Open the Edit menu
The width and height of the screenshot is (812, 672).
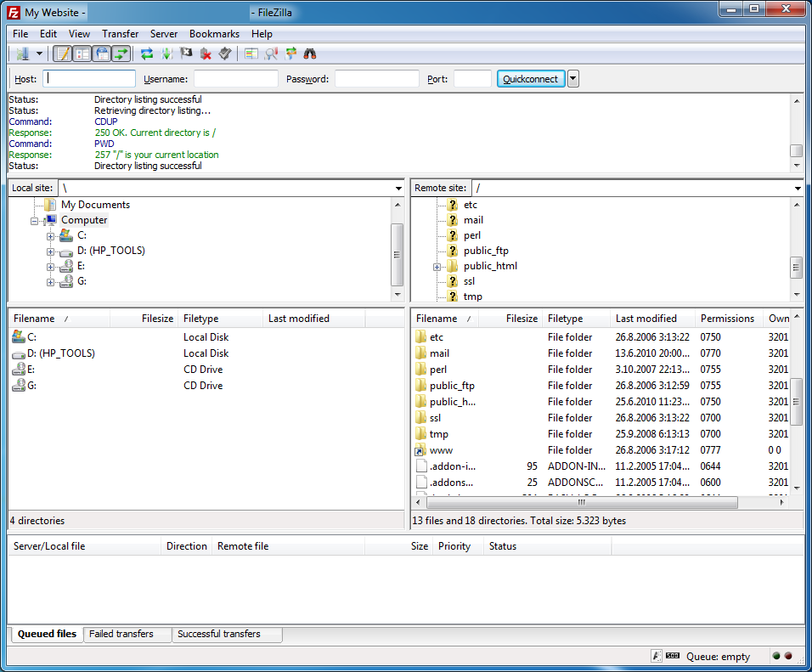[48, 34]
